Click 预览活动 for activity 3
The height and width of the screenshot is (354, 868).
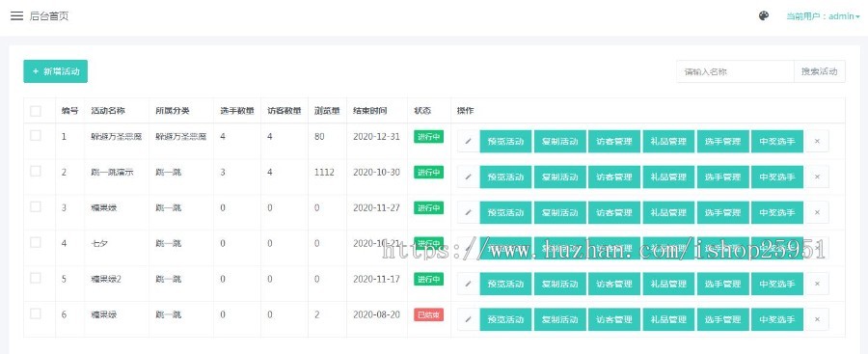tap(505, 212)
